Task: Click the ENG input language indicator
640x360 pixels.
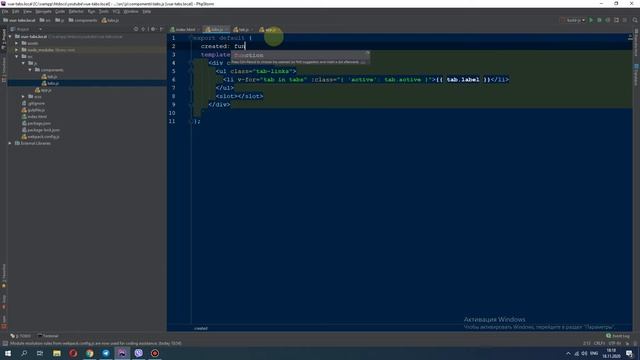Action: click(x=594, y=353)
